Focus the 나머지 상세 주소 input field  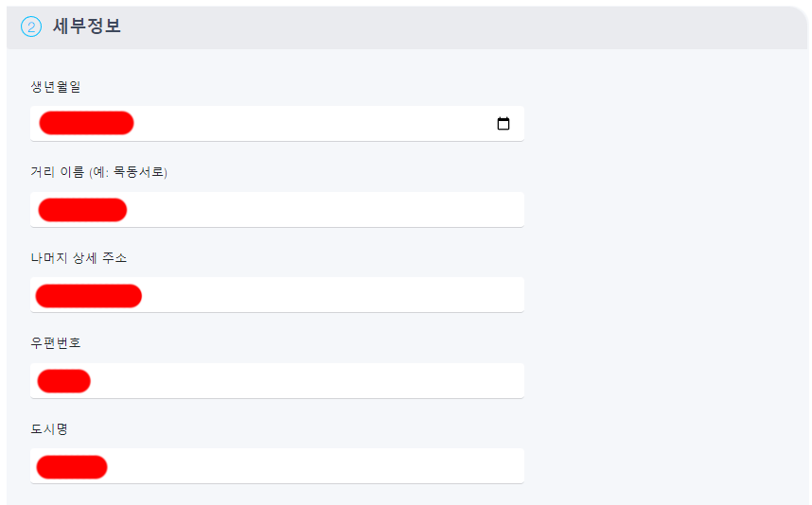[x=277, y=295]
